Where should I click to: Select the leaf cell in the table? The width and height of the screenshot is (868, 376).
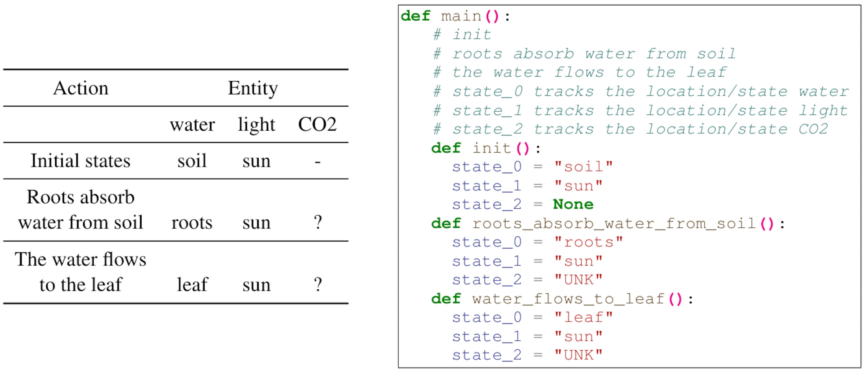(x=192, y=285)
